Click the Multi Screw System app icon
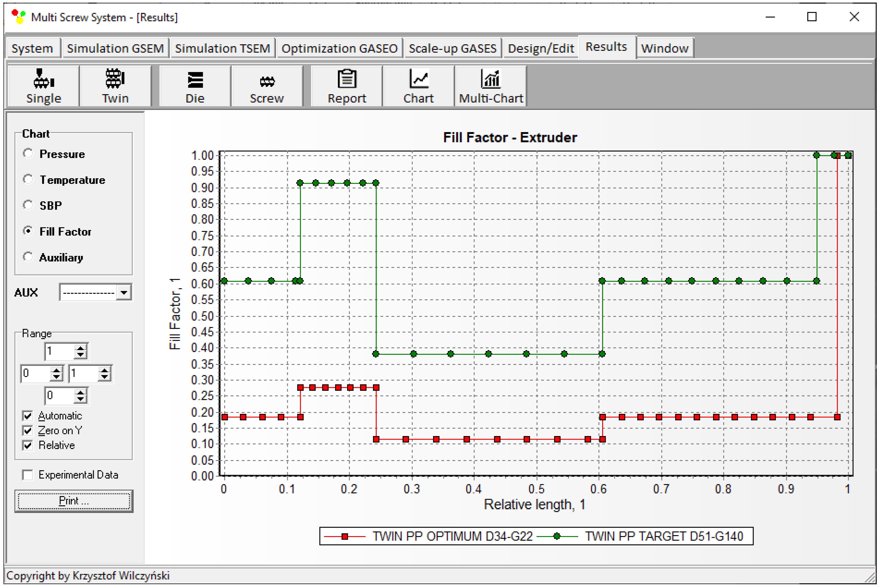Image resolution: width=880 pixels, height=588 pixels. tap(18, 17)
